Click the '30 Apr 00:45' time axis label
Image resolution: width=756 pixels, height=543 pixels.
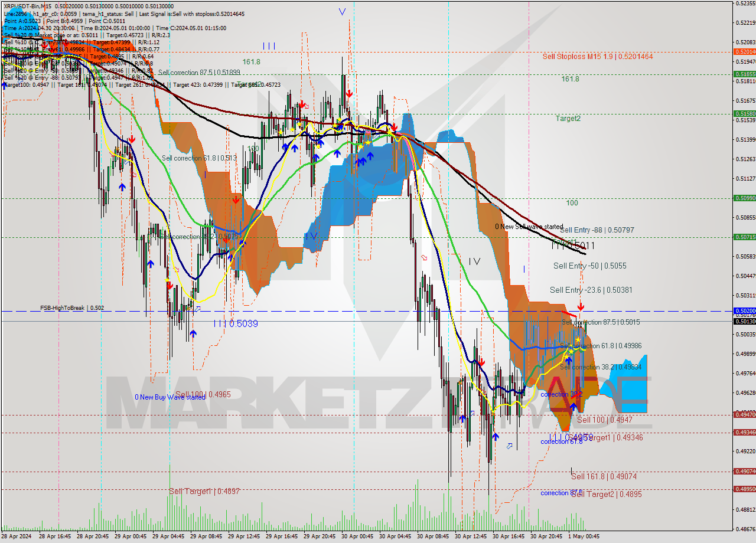[358, 537]
